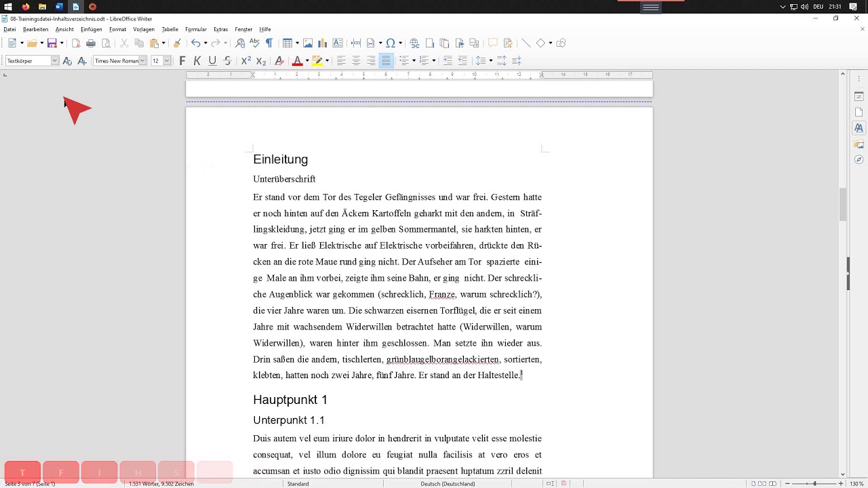Image resolution: width=868 pixels, height=488 pixels.
Task: Open the Format menu
Action: 118,29
